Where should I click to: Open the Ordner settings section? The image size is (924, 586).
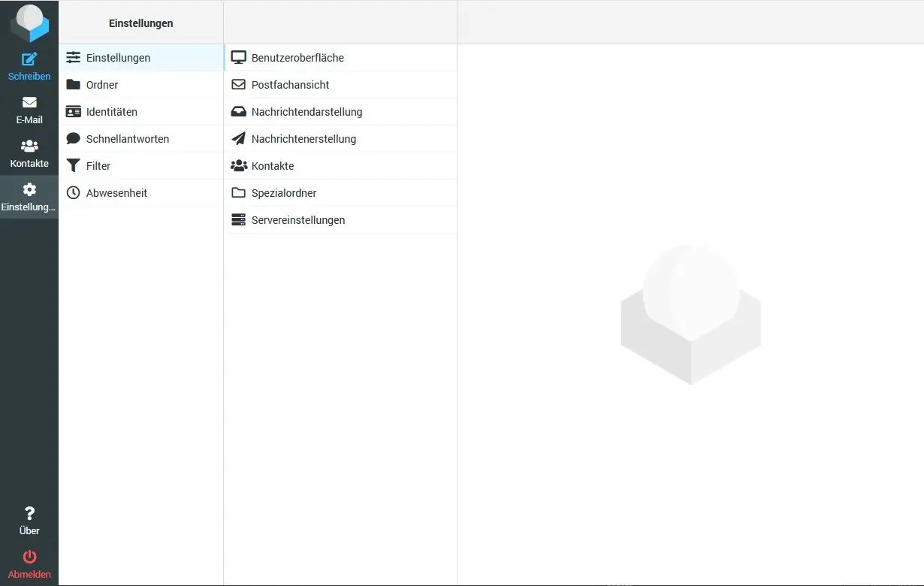click(x=102, y=85)
